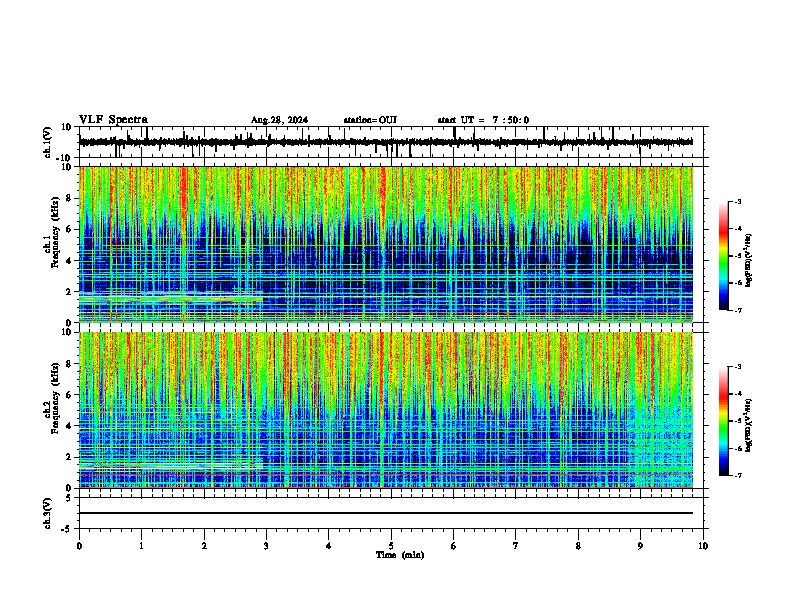Click the ch.1 spectrogram color scale bar
This screenshot has height=612, width=792.
click(724, 256)
